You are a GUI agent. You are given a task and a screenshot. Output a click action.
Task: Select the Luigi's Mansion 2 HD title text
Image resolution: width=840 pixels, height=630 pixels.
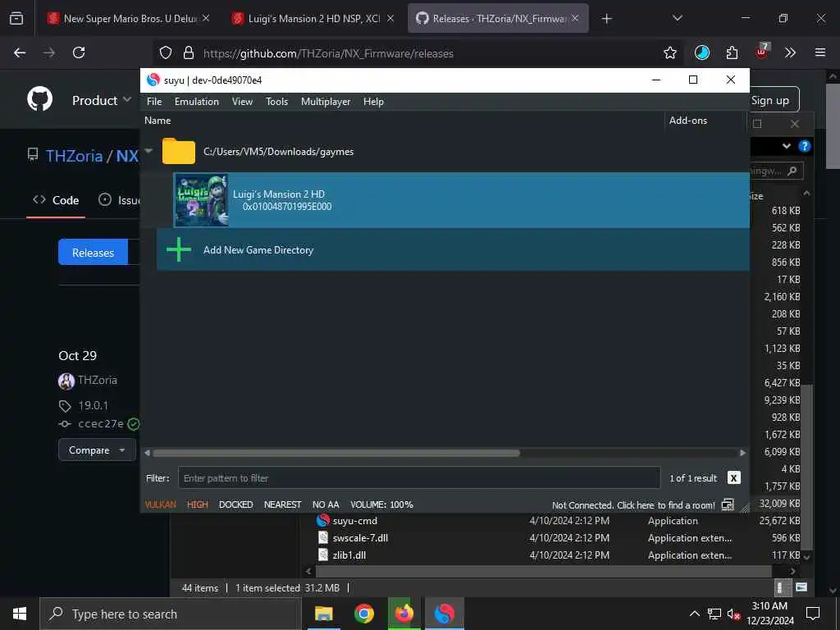pos(279,194)
